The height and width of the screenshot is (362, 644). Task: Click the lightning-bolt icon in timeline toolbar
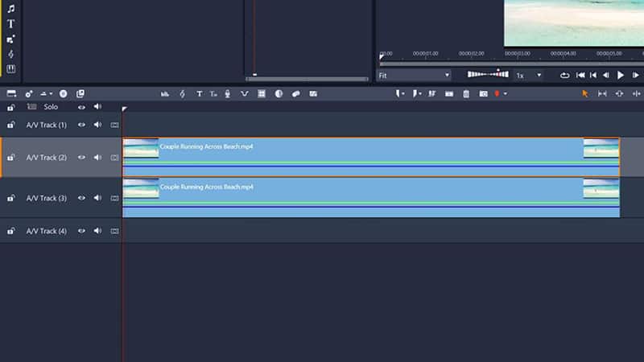[183, 94]
